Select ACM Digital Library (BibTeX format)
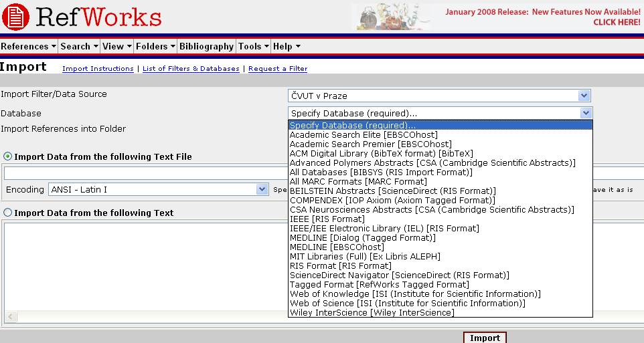 pos(440,154)
